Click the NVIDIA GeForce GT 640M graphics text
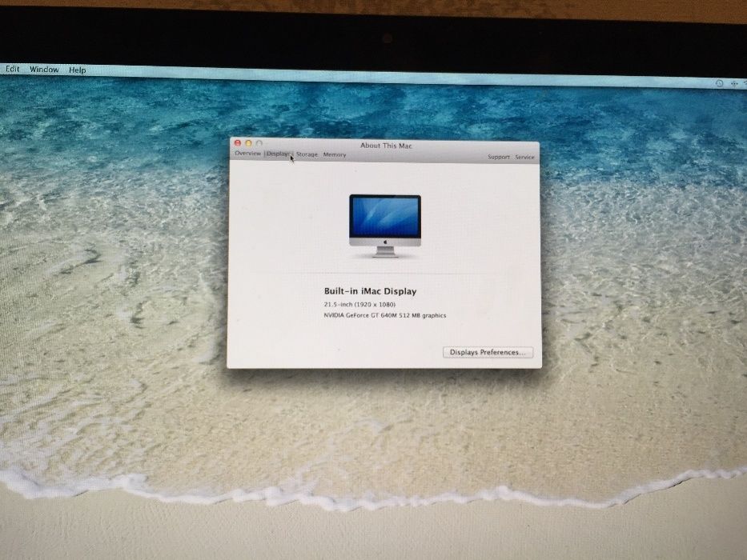747x560 pixels. pyautogui.click(x=385, y=315)
